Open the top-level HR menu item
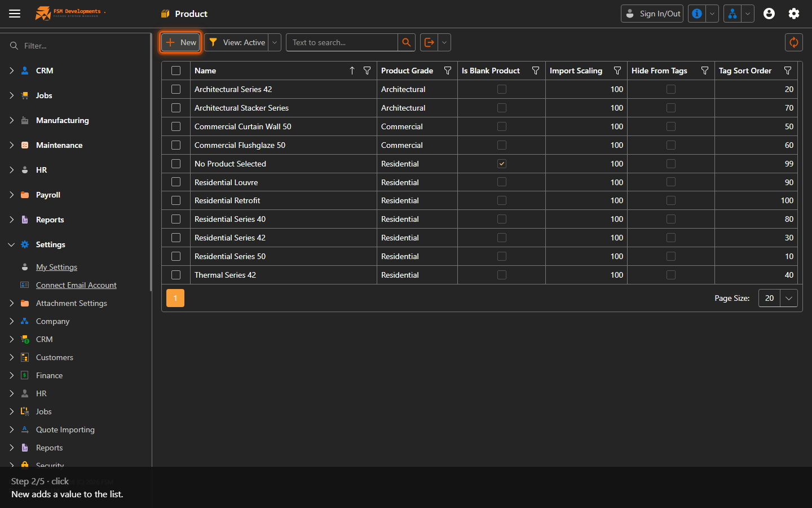 pos(41,170)
